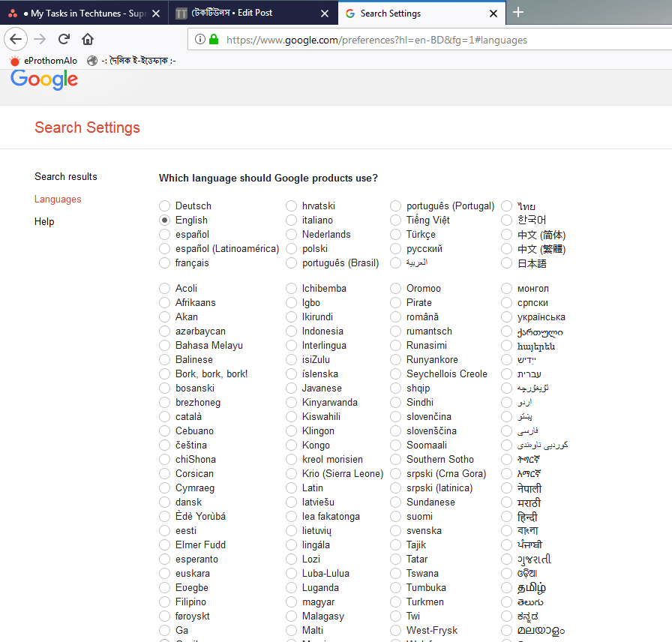This screenshot has height=642, width=672.
Task: Select the English language radio button
Action: pyautogui.click(x=164, y=220)
